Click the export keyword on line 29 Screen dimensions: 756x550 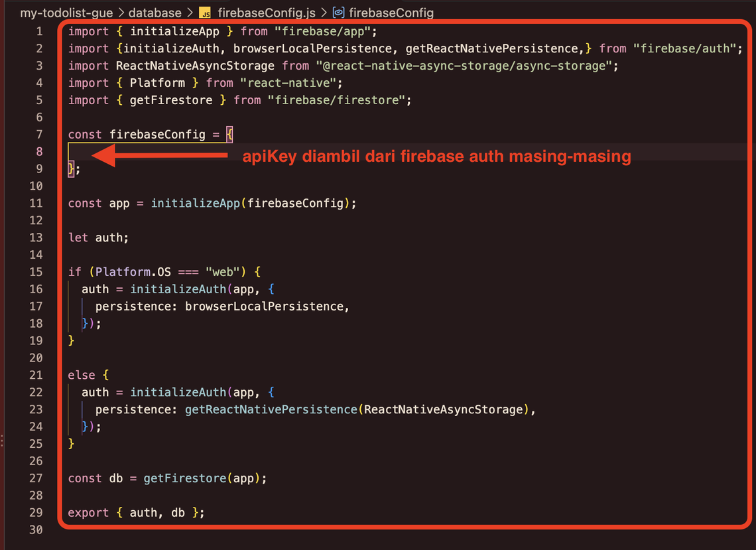coord(88,513)
